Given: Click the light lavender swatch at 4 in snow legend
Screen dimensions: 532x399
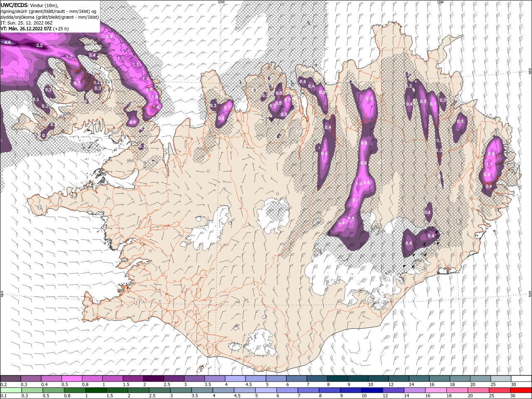Looking at the screenshot, I should pyautogui.click(x=235, y=379).
